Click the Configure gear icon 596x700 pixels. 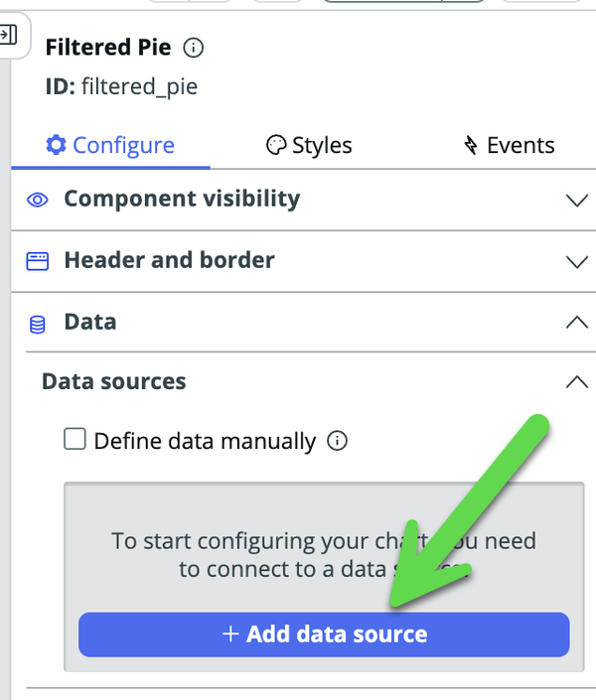tap(57, 145)
